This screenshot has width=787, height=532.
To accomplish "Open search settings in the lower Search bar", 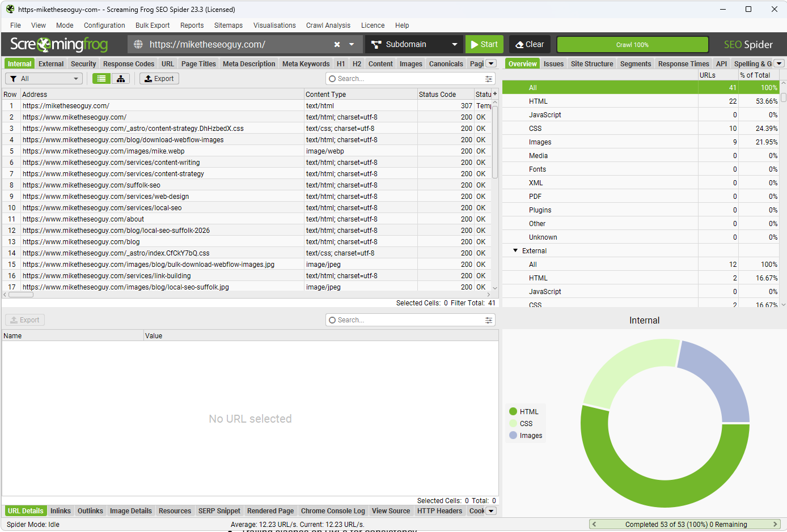I will 488,320.
